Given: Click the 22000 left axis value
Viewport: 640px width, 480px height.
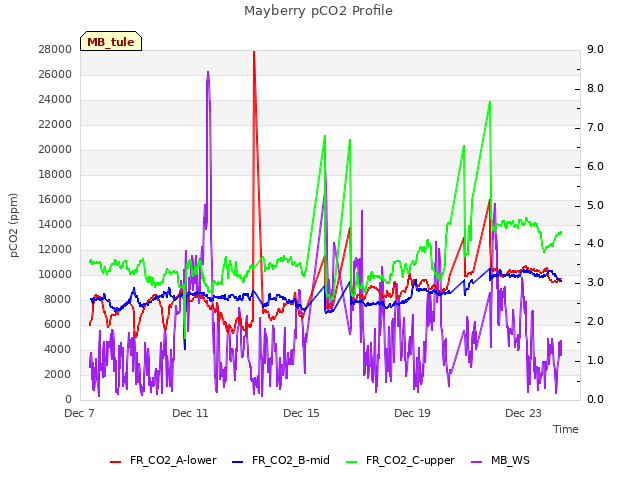Looking at the screenshot, I should click(x=55, y=124).
